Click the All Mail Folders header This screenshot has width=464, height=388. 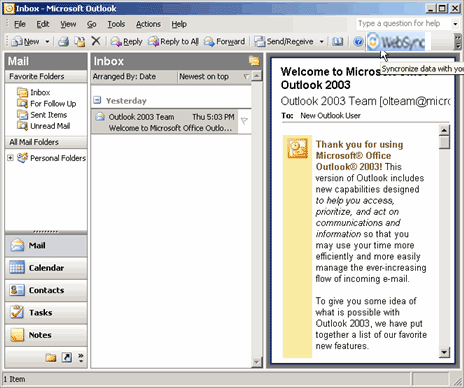tap(46, 142)
